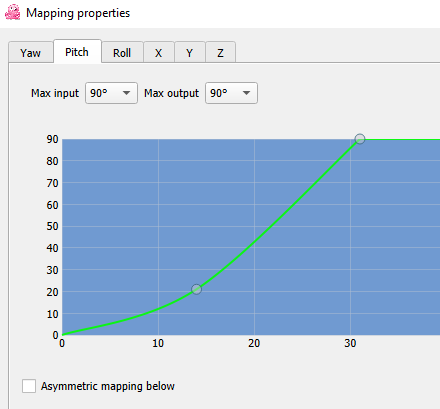Open the Roll tab

click(122, 53)
